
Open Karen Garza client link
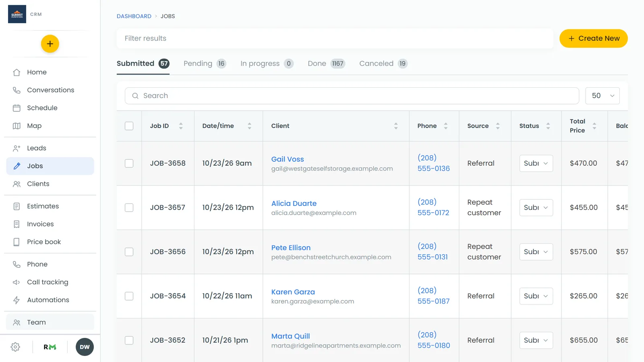coord(293,292)
